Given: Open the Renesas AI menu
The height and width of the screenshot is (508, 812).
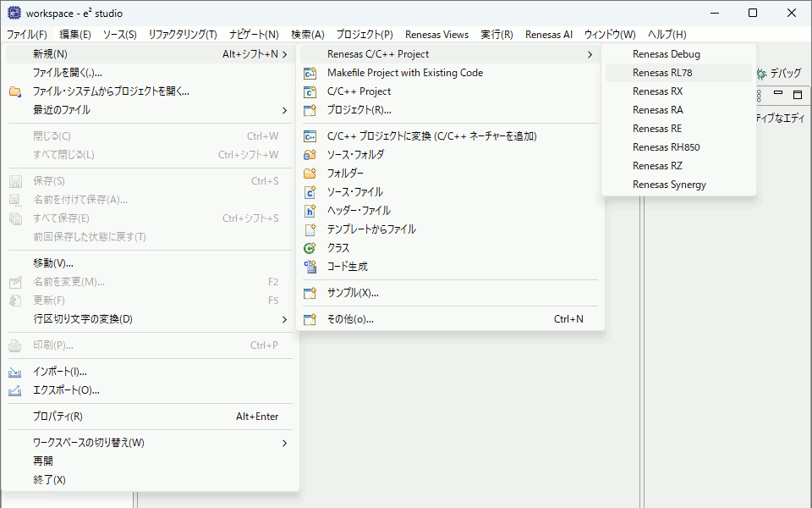Looking at the screenshot, I should coord(549,35).
